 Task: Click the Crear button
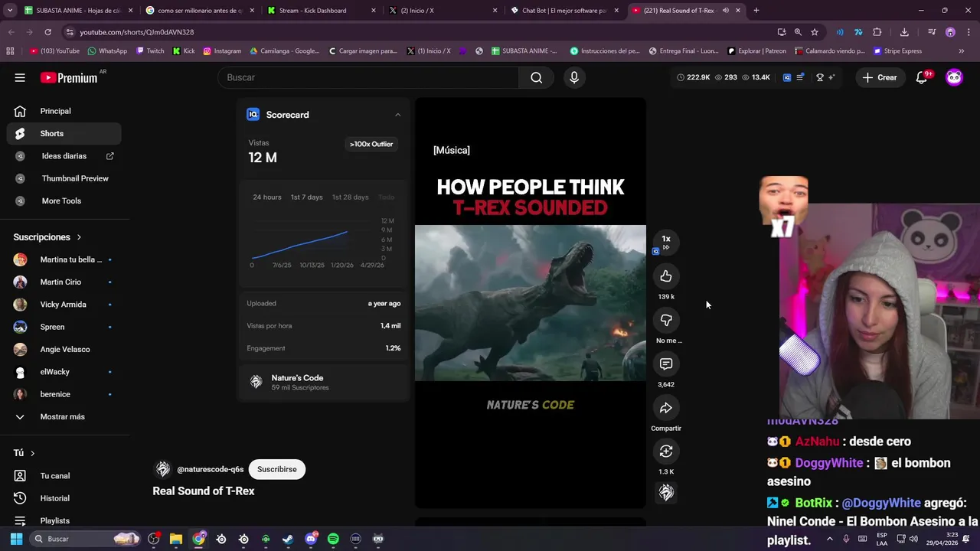click(x=880, y=77)
